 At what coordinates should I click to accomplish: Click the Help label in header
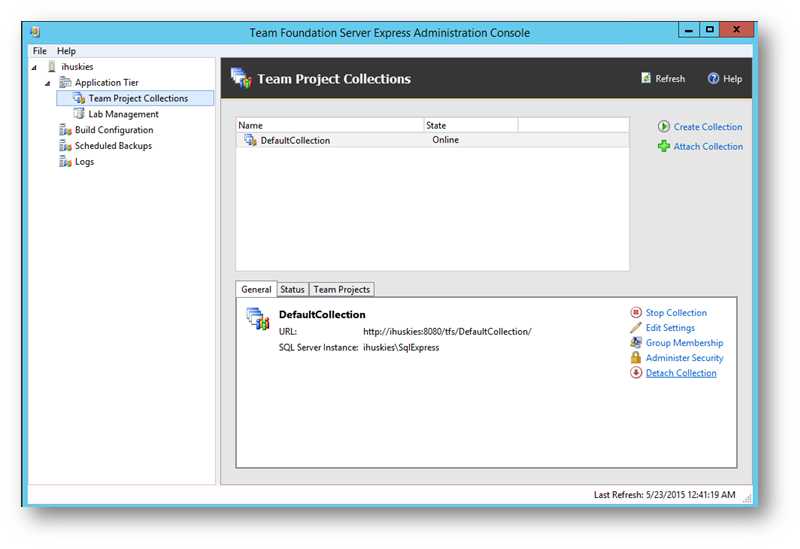(x=732, y=79)
